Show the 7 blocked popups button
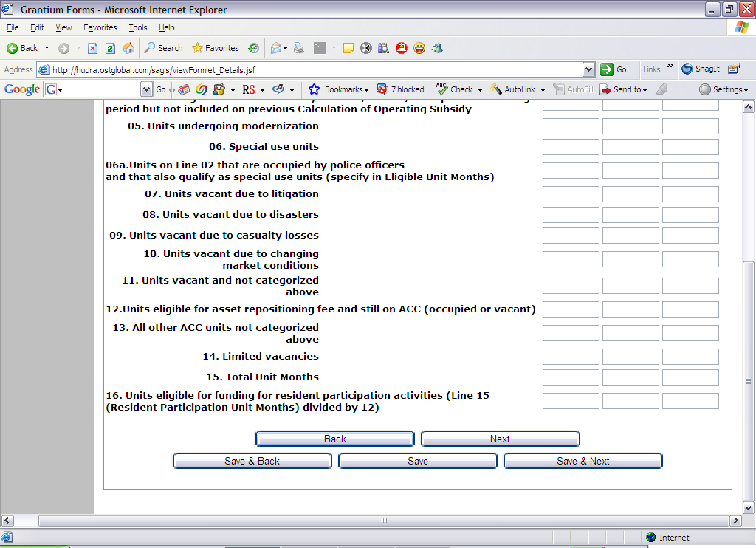This screenshot has width=756, height=548. 400,89
